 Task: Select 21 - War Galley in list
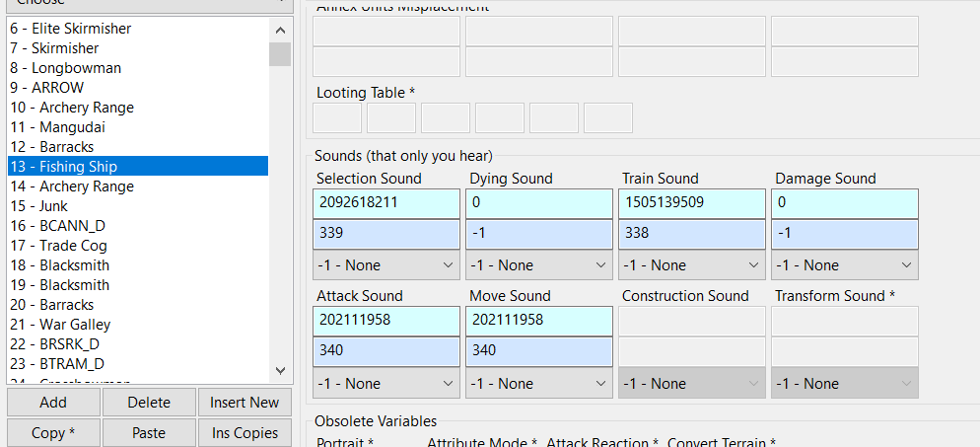138,325
